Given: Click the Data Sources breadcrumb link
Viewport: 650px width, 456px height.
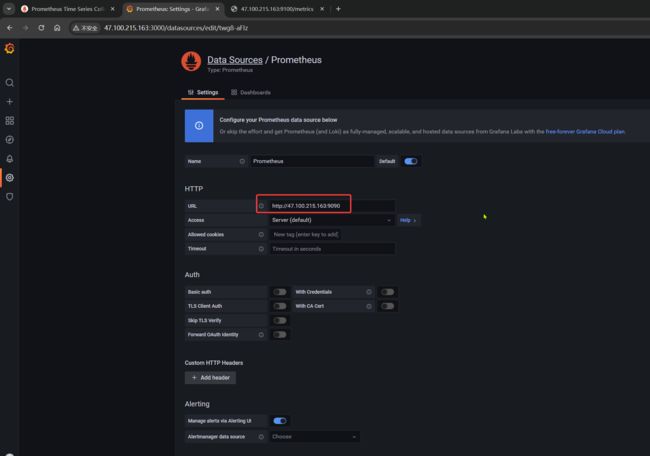Looking at the screenshot, I should (x=235, y=60).
